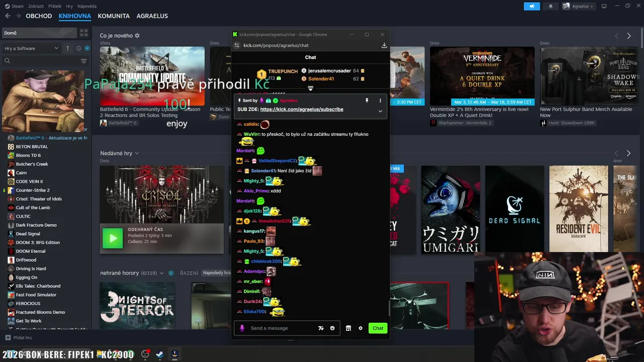
Task: Select Fast Food Simulator in library list
Action: (x=36, y=295)
